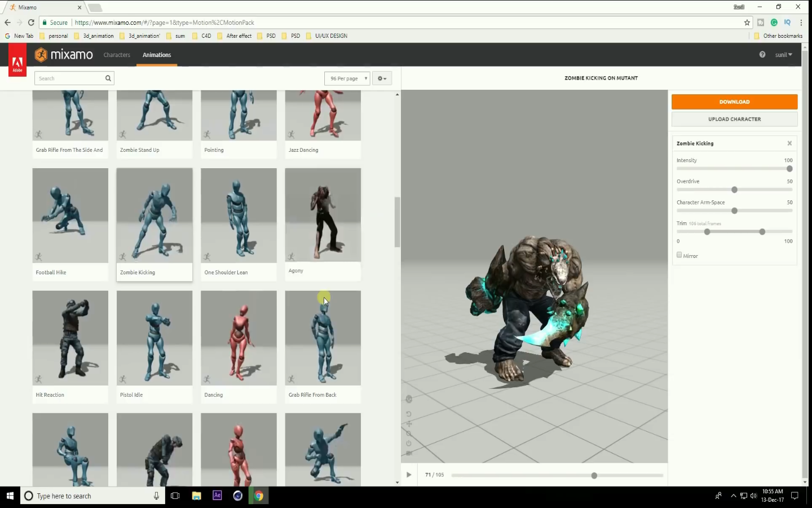Click the UPLOAD CHARACTER button
The height and width of the screenshot is (508, 812).
click(x=734, y=119)
